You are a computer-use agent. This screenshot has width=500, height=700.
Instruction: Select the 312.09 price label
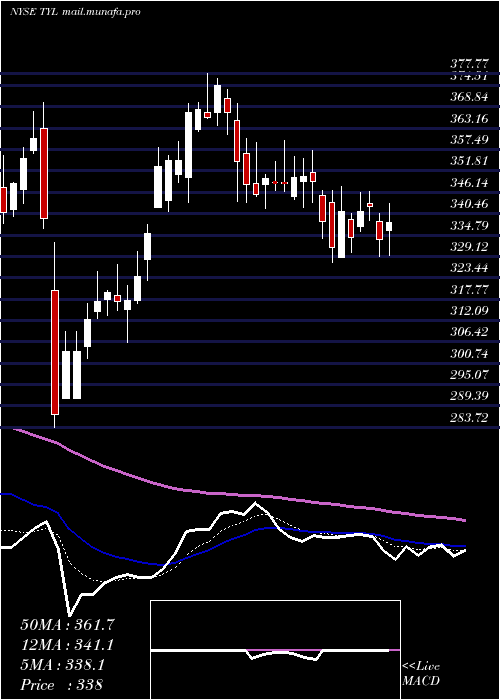pyautogui.click(x=469, y=311)
